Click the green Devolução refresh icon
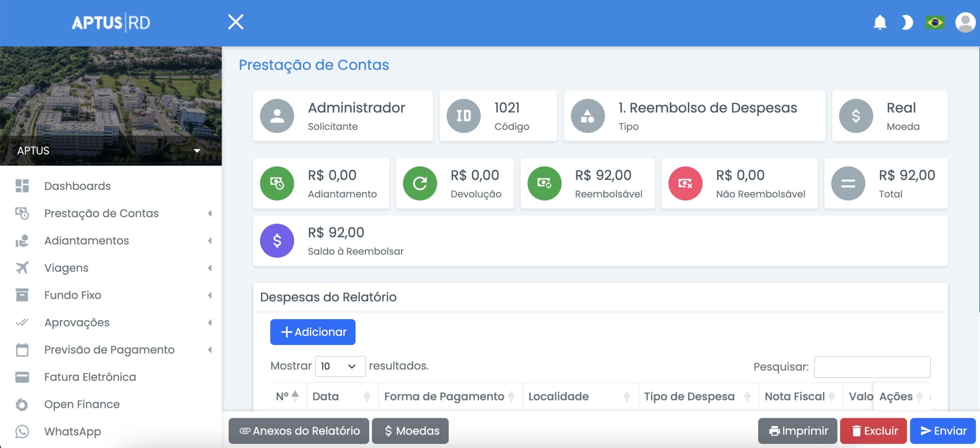Screen dimensions: 980x448 (420, 184)
